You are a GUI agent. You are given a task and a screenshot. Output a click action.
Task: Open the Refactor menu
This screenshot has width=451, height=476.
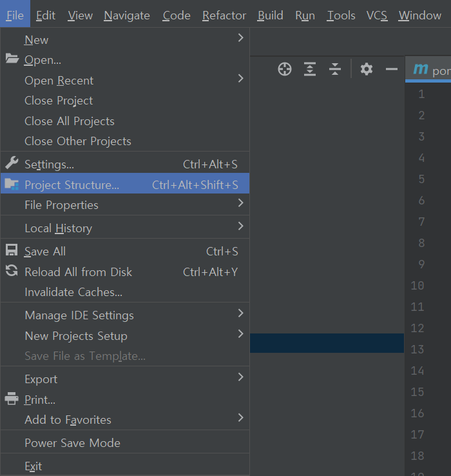224,15
